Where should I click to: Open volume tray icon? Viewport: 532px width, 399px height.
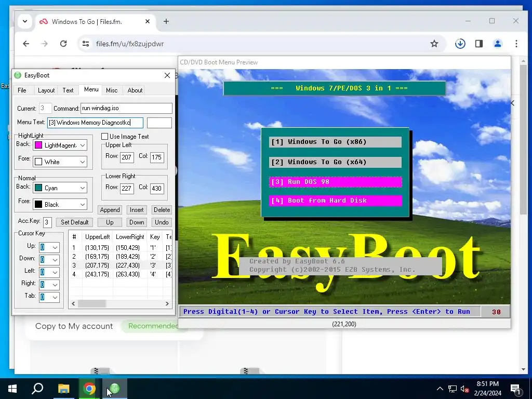464,389
